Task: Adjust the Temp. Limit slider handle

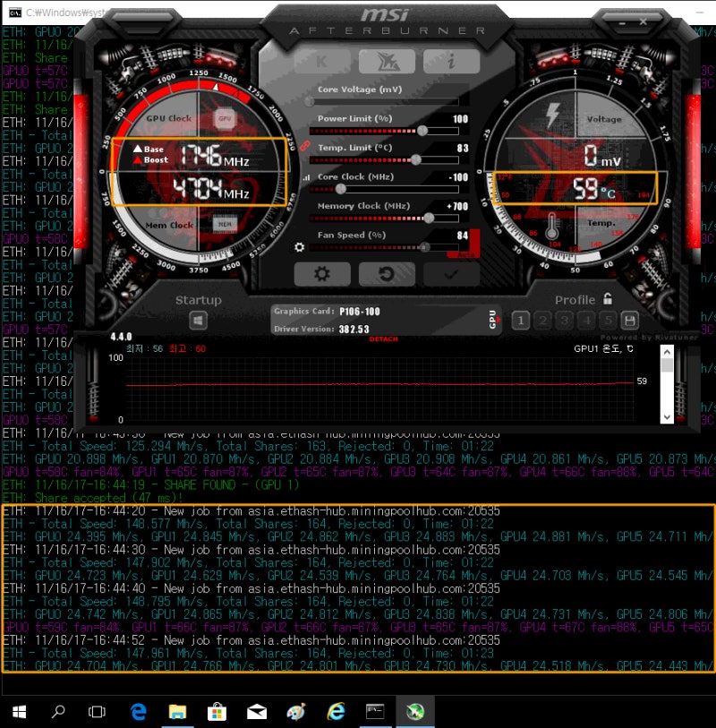Action: (x=416, y=159)
